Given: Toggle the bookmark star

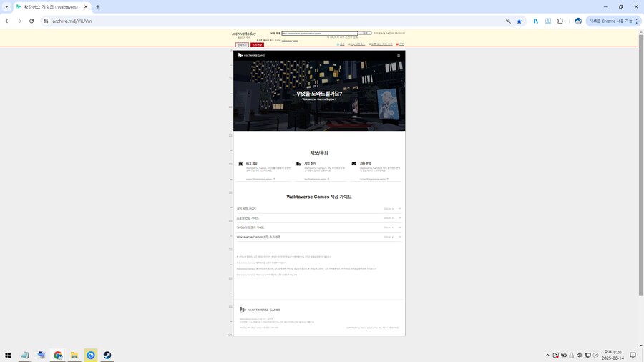Looking at the screenshot, I should tap(519, 21).
